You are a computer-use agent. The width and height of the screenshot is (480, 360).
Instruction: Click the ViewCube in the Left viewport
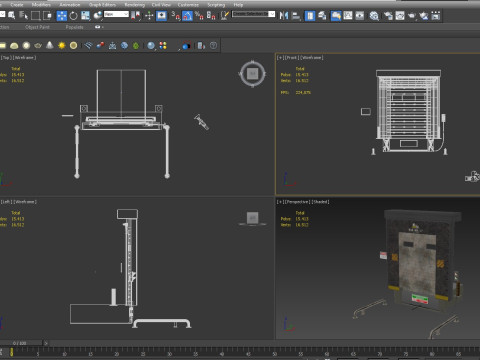coord(252,218)
